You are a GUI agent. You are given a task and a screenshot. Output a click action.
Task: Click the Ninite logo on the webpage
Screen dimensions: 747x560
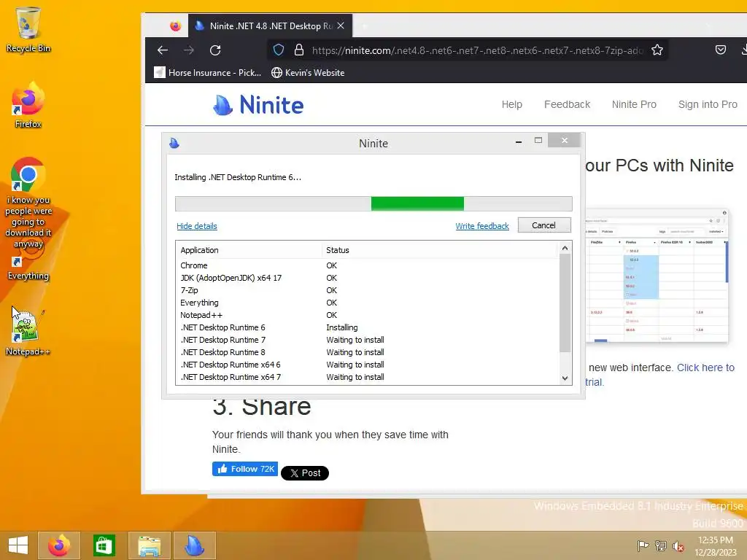pos(258,105)
